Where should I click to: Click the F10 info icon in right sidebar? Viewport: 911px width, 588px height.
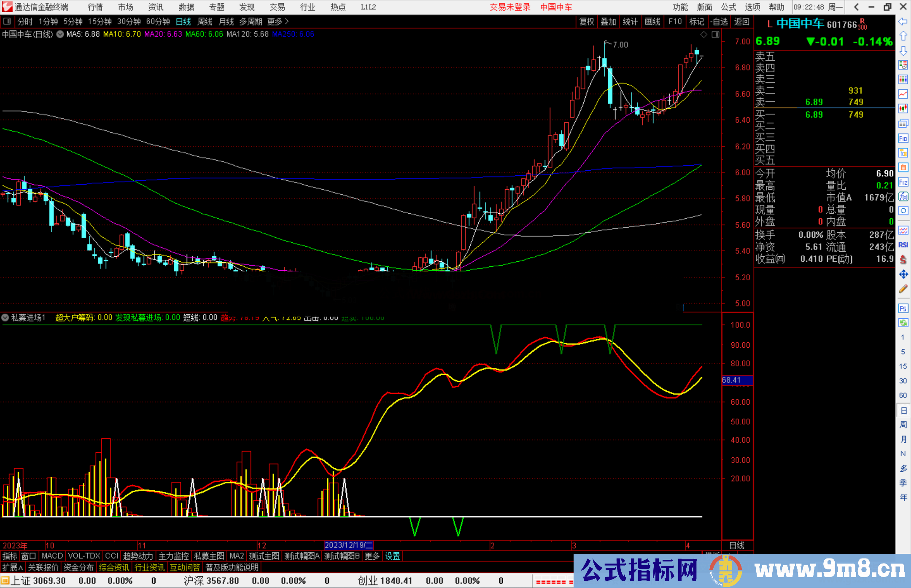pos(903,138)
